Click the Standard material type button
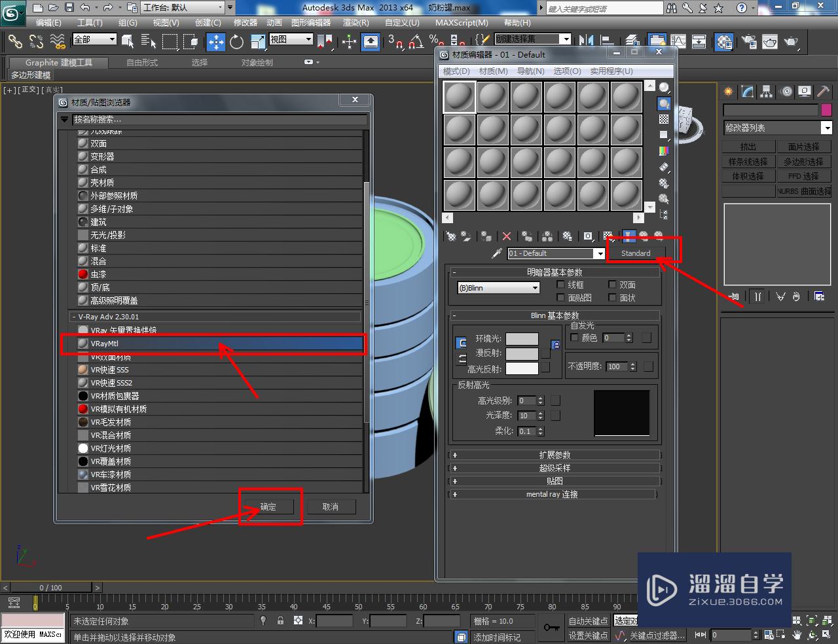 pos(636,253)
